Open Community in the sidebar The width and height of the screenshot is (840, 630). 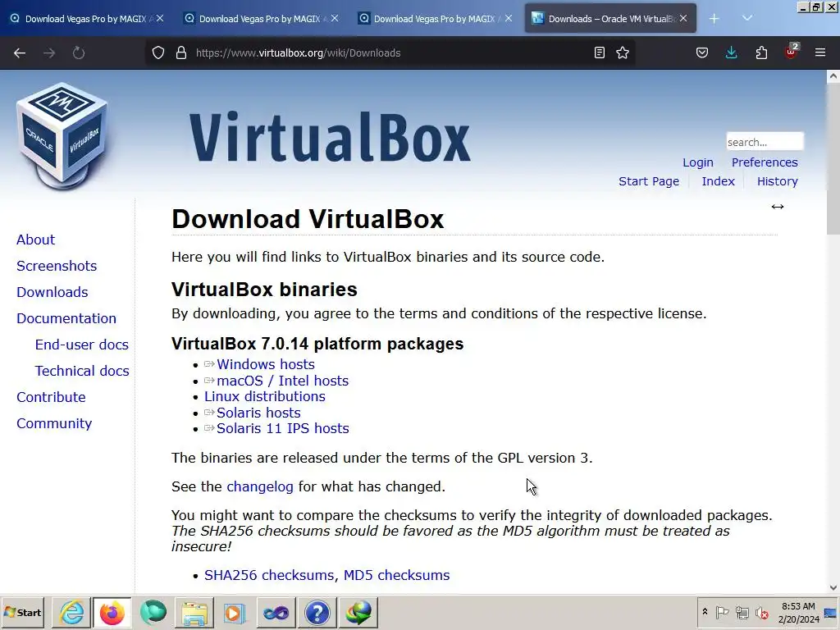tap(54, 423)
